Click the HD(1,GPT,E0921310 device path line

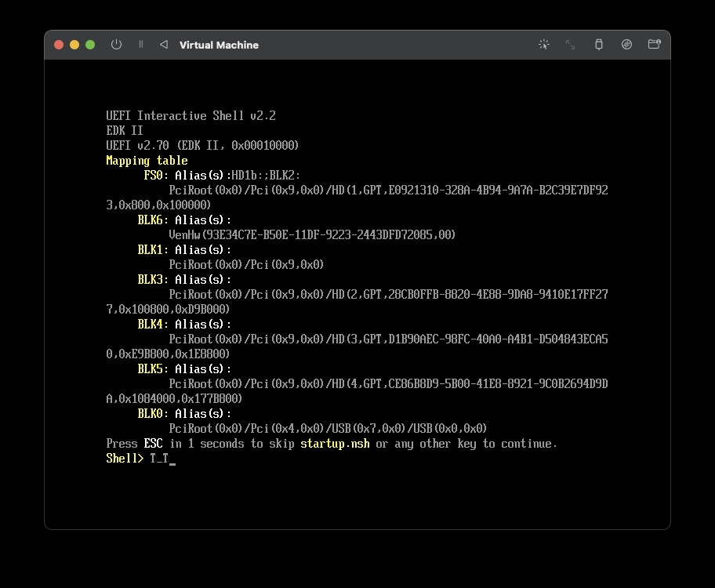389,191
